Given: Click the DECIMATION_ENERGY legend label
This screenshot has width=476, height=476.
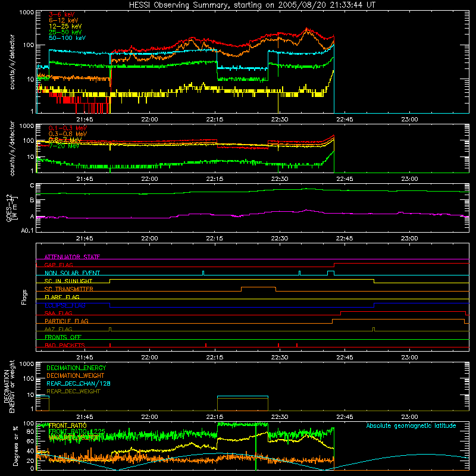Looking at the screenshot, I should pyautogui.click(x=76, y=368).
